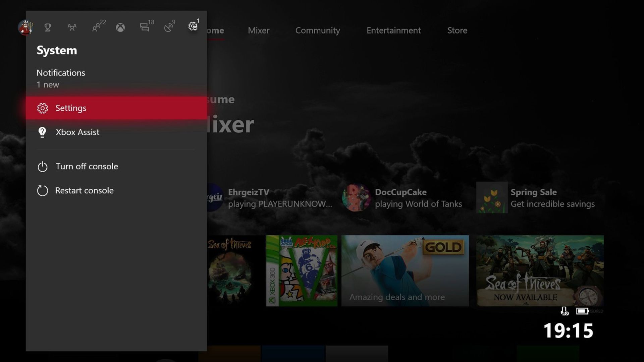Open the Gold amazing deals tile
Screen dimensions: 644x362
pyautogui.click(x=405, y=271)
